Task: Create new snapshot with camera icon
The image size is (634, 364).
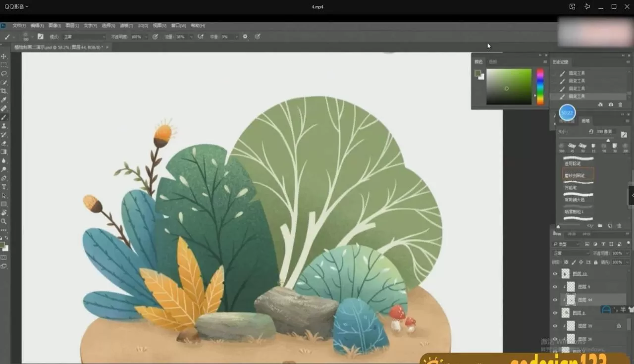Action: 611,104
